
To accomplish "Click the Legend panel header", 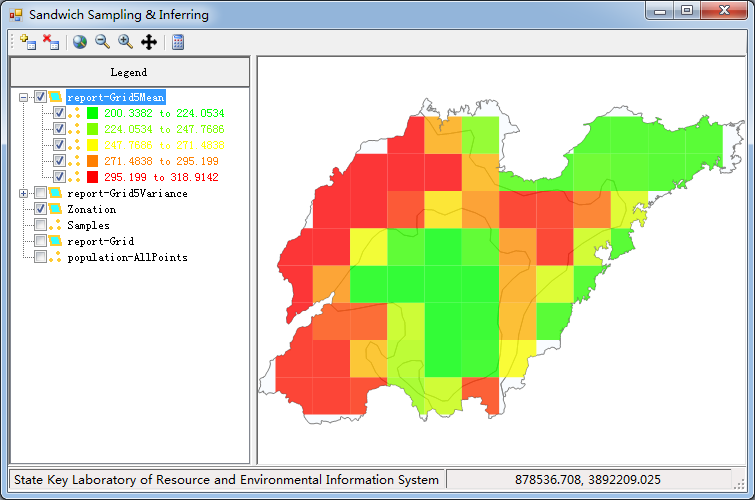I will tap(130, 72).
